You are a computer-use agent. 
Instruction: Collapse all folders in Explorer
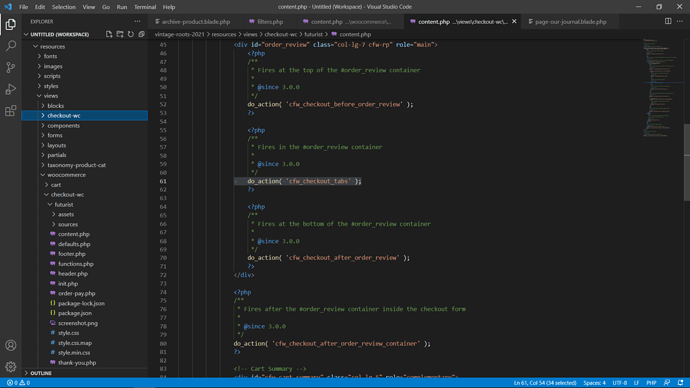(x=141, y=34)
